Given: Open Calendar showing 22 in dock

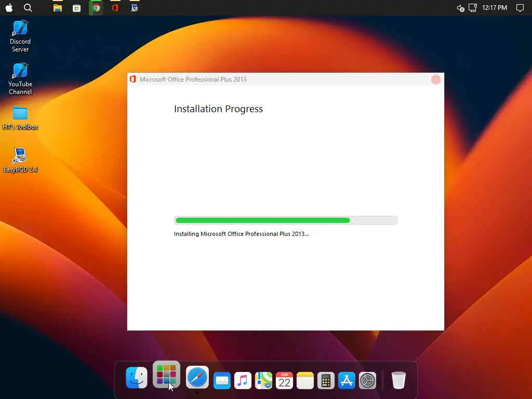Looking at the screenshot, I should click(284, 380).
